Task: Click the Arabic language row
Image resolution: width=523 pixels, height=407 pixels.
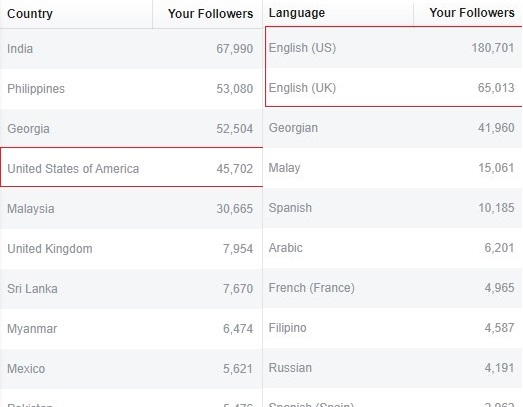Action: click(x=393, y=248)
